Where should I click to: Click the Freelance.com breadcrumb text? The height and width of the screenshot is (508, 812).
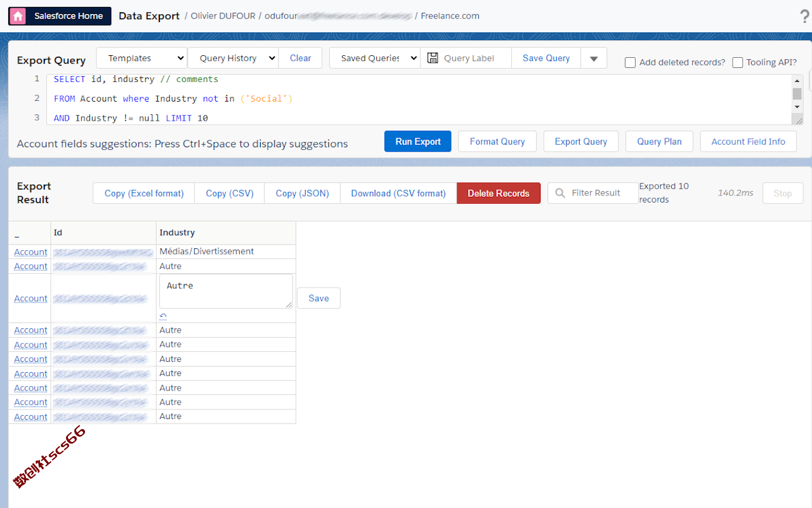[x=450, y=16]
